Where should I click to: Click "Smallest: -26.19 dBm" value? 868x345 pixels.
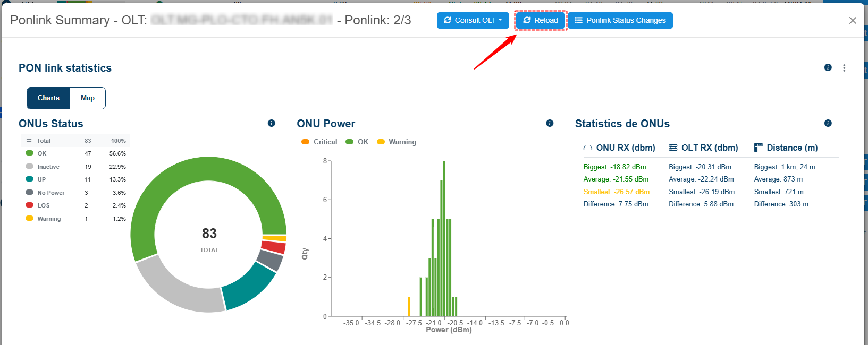(x=702, y=192)
